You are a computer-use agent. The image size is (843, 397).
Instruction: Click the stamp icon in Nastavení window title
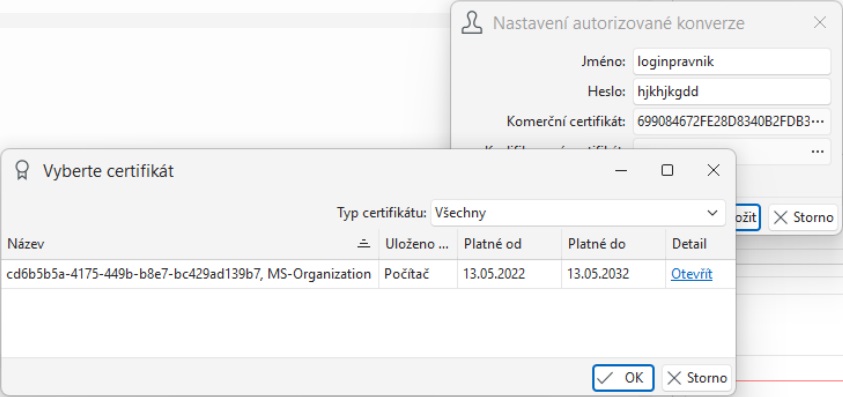(x=472, y=23)
